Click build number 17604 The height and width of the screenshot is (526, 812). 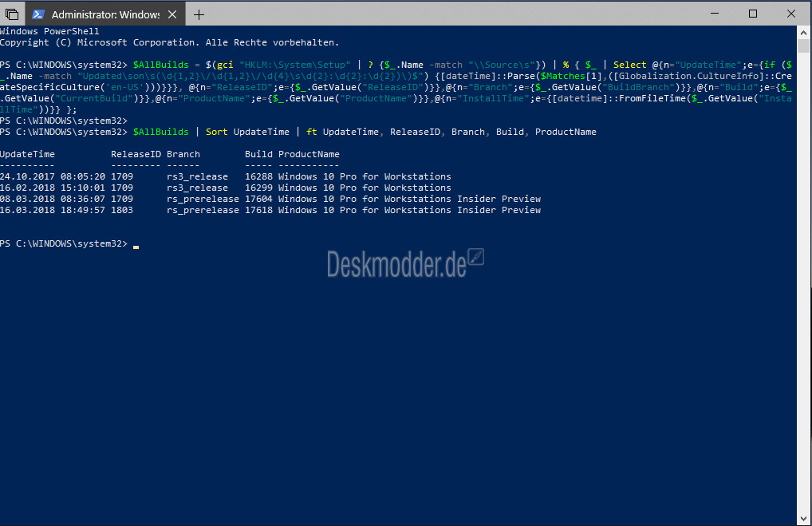coord(258,199)
